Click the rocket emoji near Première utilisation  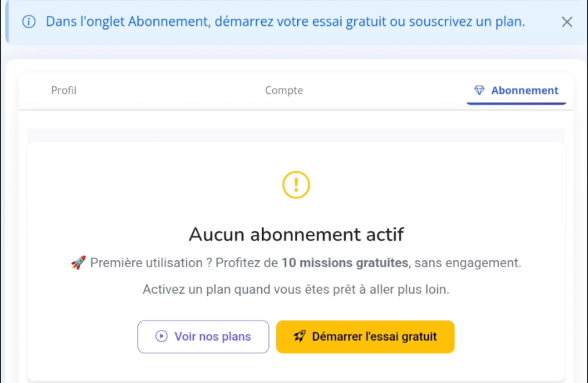tap(78, 262)
